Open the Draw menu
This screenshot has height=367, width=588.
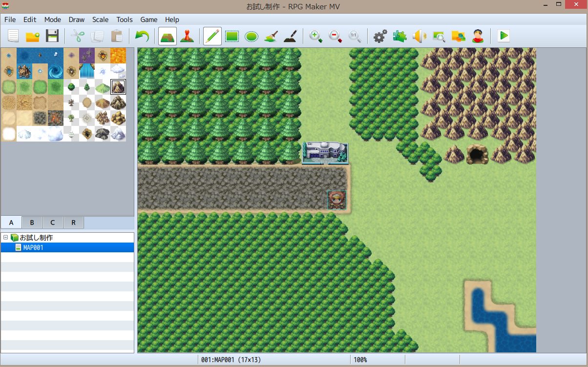(x=77, y=20)
